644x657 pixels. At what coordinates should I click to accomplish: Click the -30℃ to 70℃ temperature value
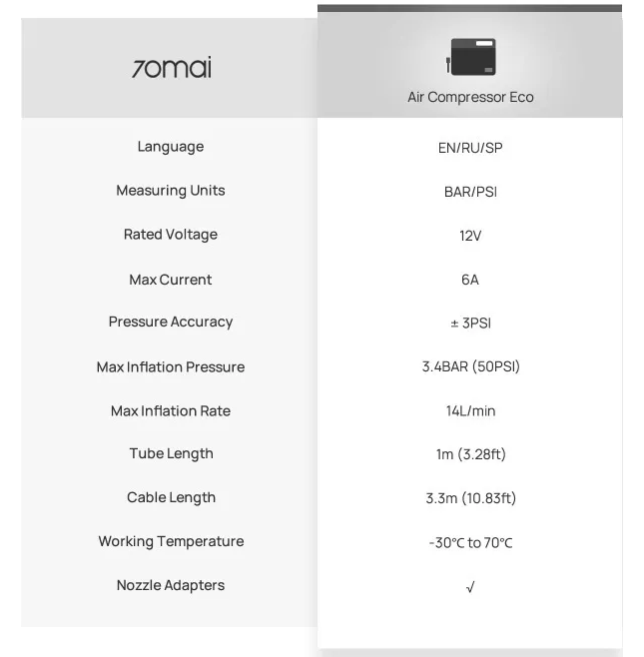pyautogui.click(x=470, y=543)
